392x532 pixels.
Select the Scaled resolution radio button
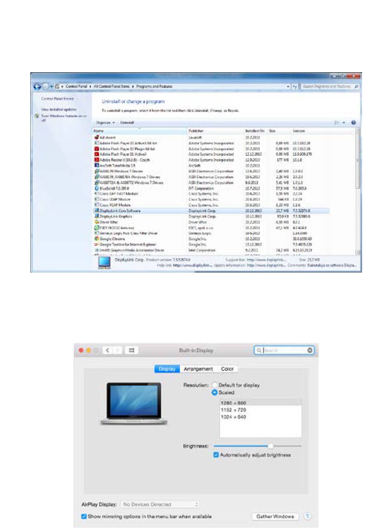pyautogui.click(x=215, y=392)
